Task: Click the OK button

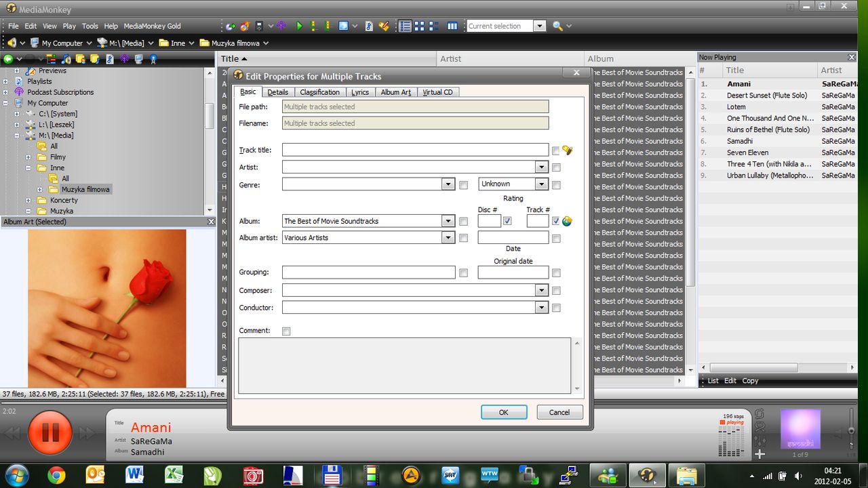Action: point(504,412)
